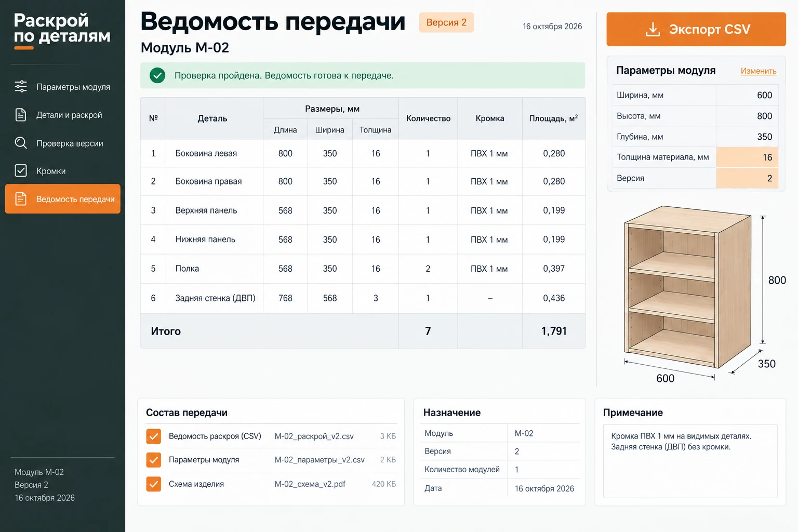Screen dimensions: 798x532
Task: Click the checkbox icon beside Кромки
Action: pyautogui.click(x=21, y=171)
